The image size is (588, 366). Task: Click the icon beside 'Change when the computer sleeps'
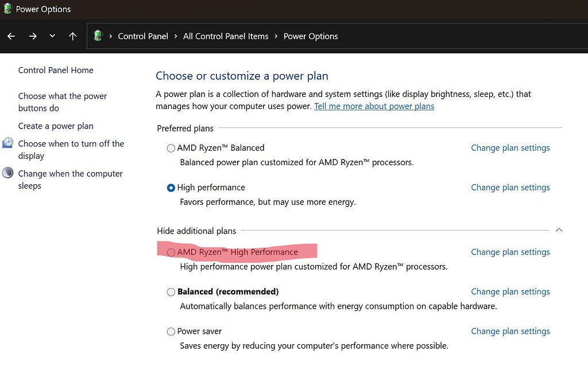(7, 173)
